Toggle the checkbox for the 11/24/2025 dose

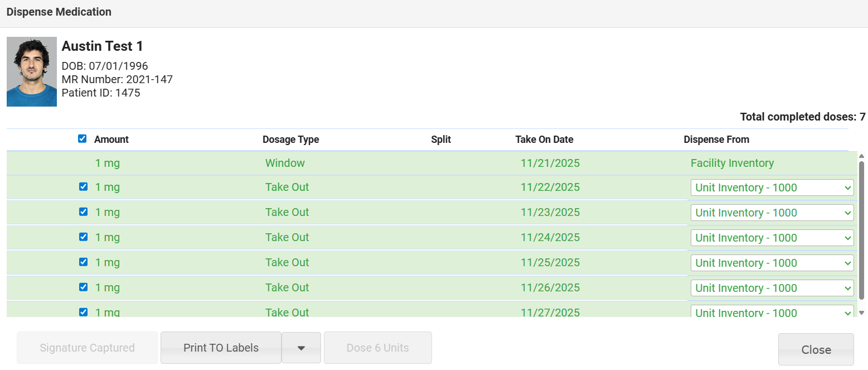pos(84,237)
